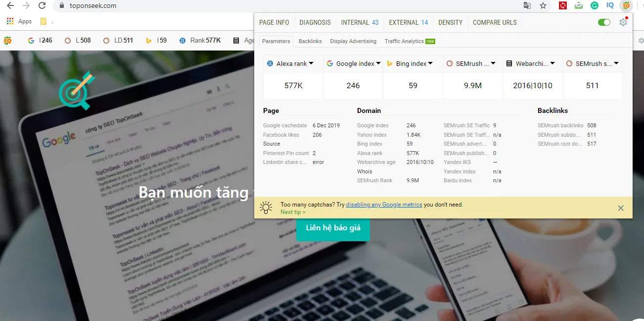The image size is (644, 321).
Task: Click the SQ logo on the SEOquake bar
Action: pos(8,40)
